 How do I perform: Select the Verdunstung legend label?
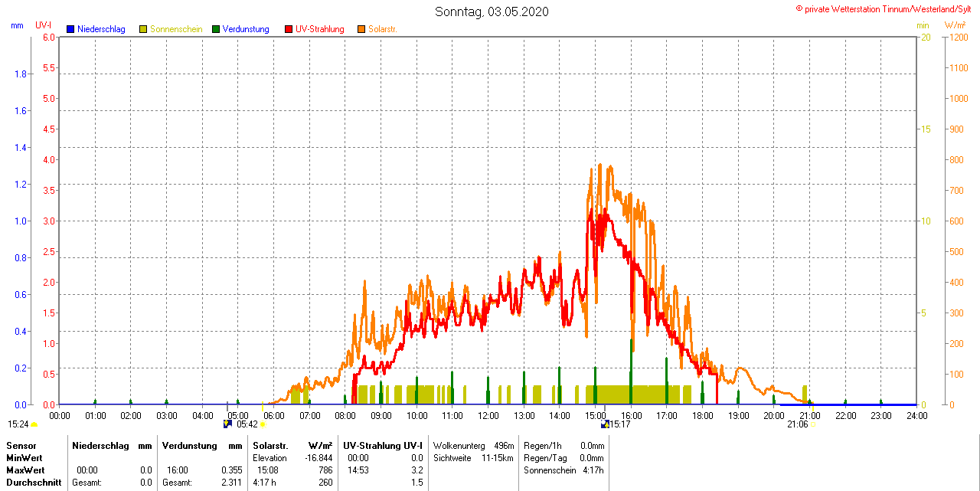pos(246,29)
